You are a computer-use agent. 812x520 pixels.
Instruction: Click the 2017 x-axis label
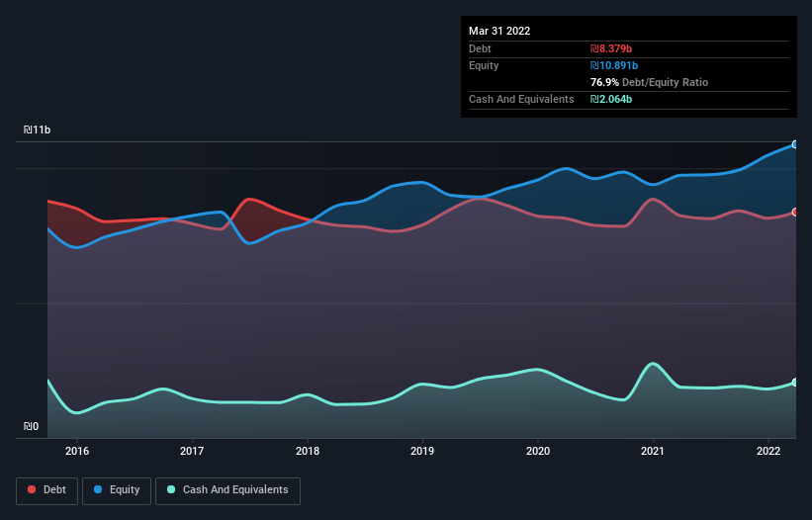click(192, 451)
